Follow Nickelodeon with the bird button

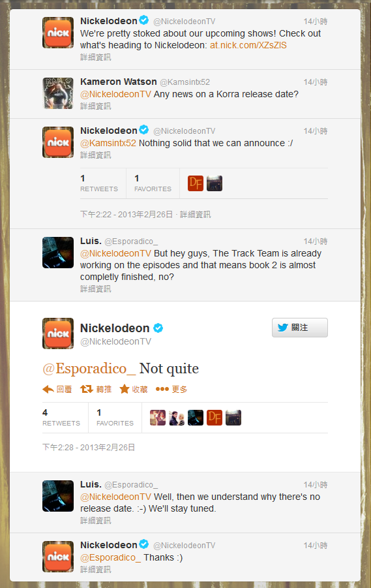pos(300,328)
